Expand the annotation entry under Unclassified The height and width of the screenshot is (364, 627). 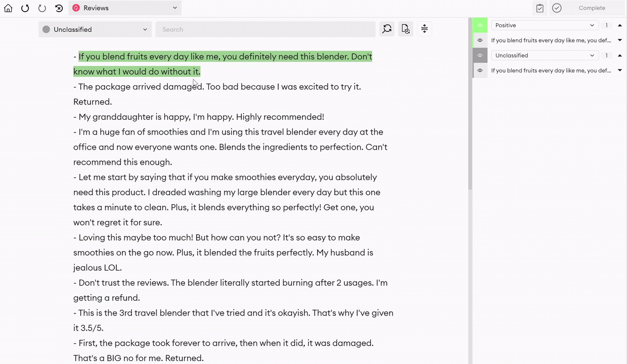click(620, 71)
